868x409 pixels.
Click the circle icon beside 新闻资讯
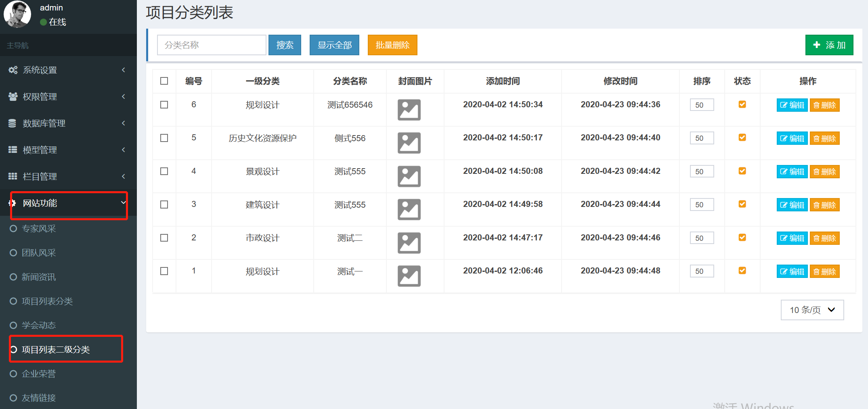click(13, 277)
